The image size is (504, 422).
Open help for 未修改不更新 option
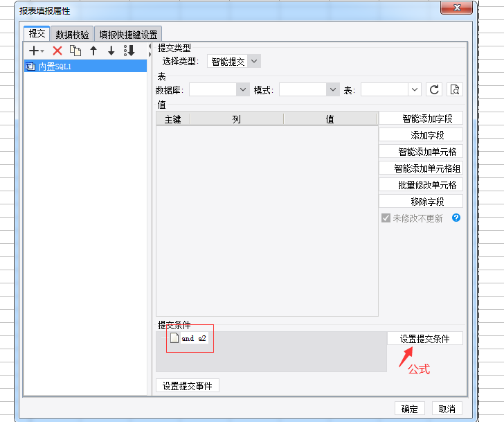456,218
